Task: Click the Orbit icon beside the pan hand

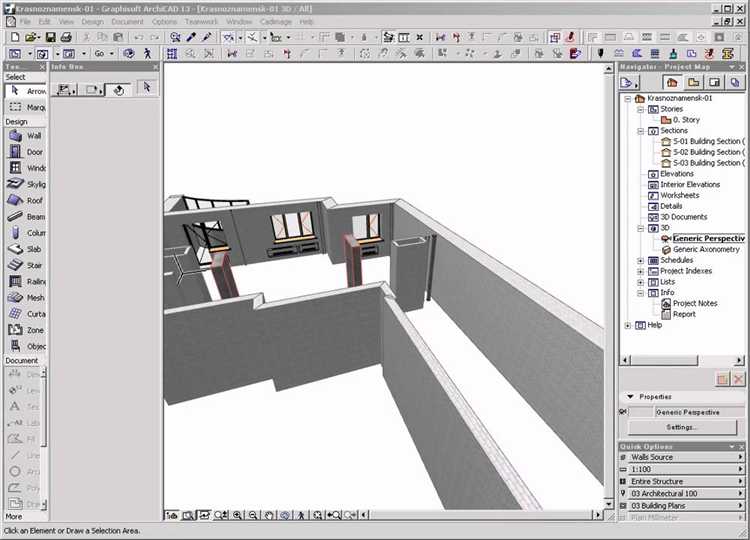Action: point(285,515)
